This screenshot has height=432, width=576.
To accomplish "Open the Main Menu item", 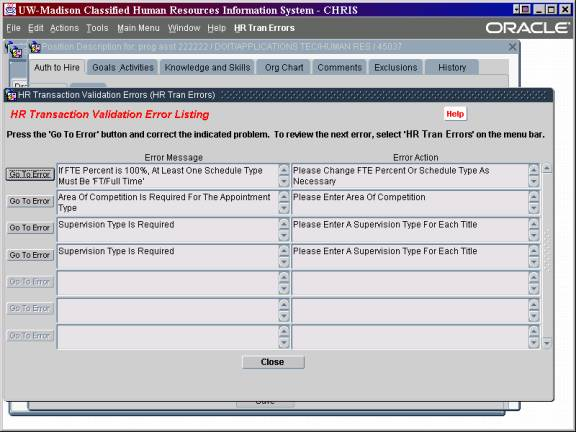I will point(138,28).
